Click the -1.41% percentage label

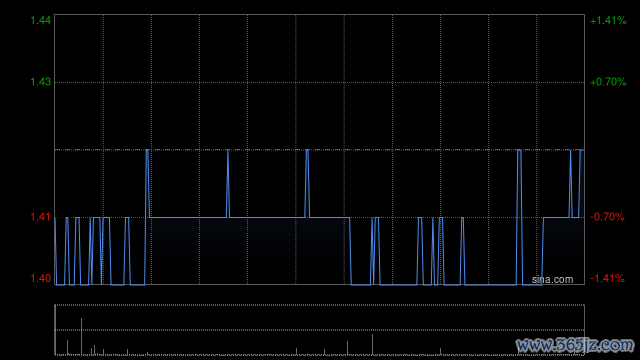607,278
